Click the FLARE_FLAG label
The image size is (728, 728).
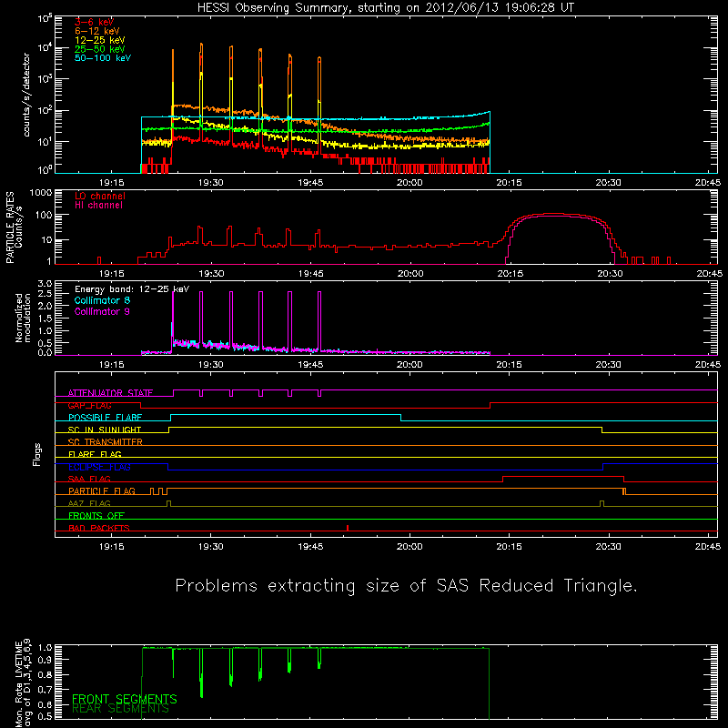click(95, 454)
